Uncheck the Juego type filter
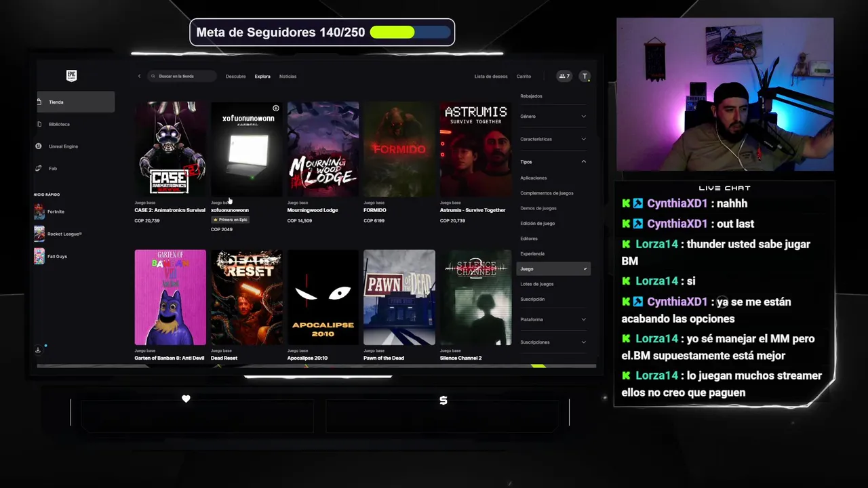The height and width of the screenshot is (488, 868). tap(553, 269)
